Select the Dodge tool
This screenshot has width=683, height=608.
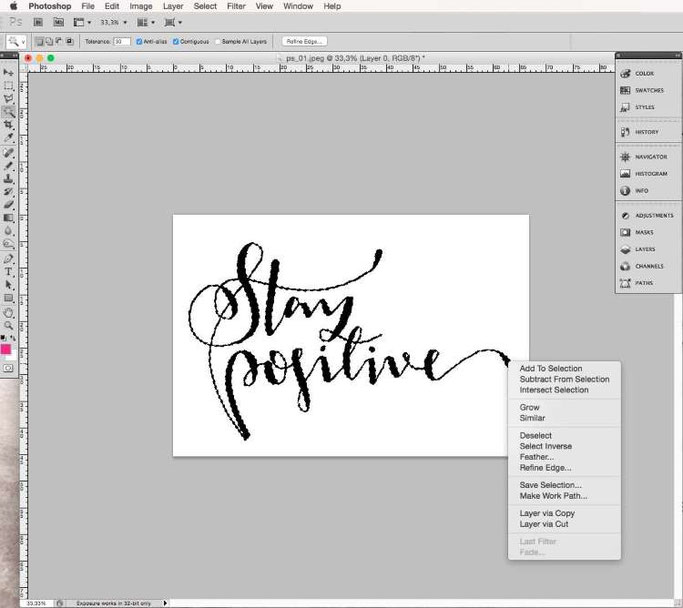[8, 244]
